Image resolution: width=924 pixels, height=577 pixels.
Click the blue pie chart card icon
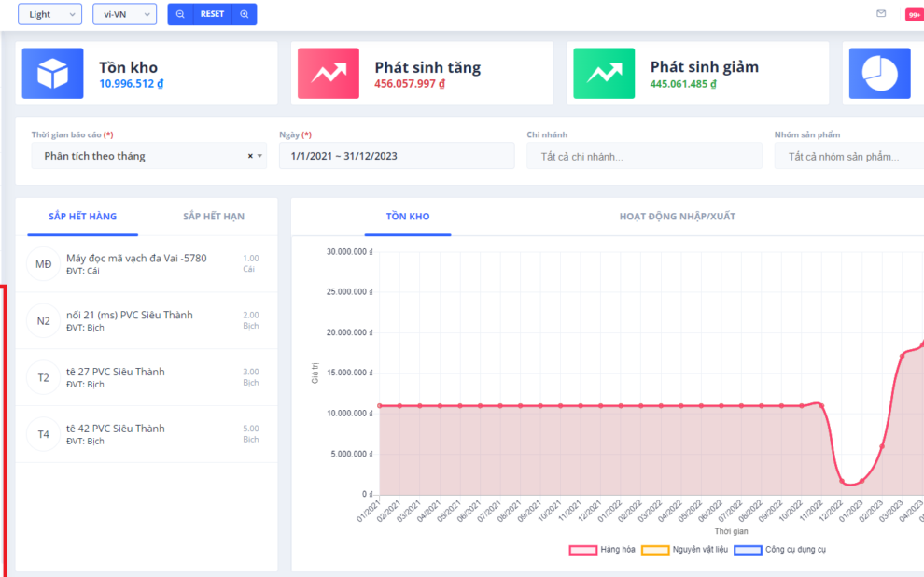(879, 74)
